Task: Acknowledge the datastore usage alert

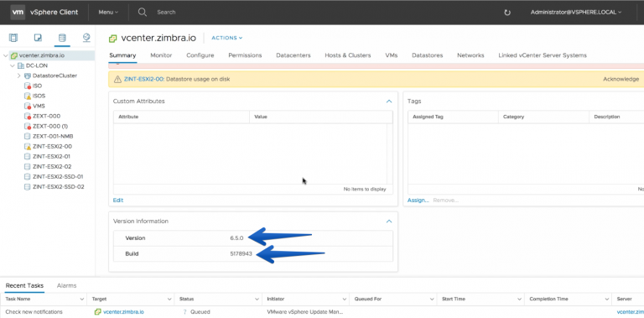Action: click(x=621, y=79)
